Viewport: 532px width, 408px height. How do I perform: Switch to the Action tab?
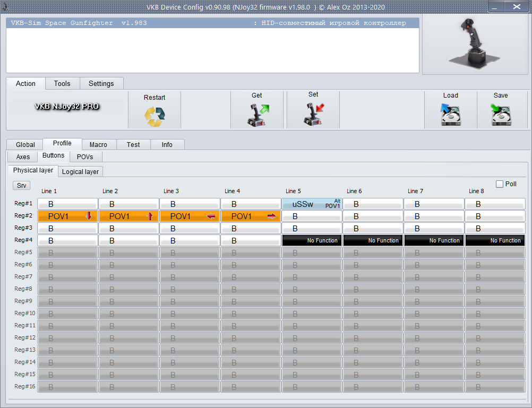coord(25,83)
